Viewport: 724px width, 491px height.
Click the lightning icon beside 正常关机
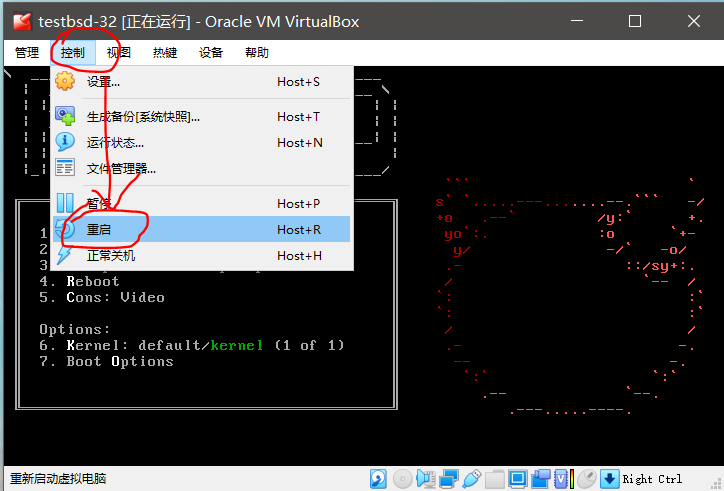pyautogui.click(x=64, y=255)
